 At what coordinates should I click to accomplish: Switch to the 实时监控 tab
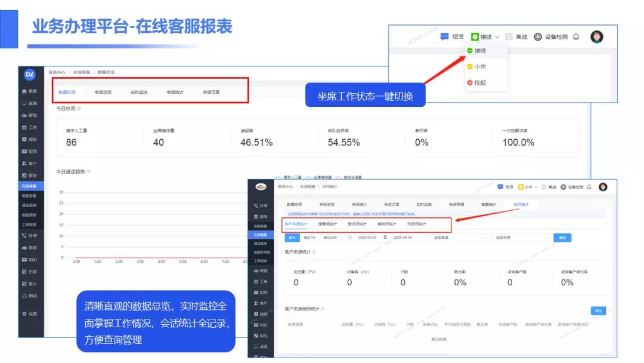139,93
